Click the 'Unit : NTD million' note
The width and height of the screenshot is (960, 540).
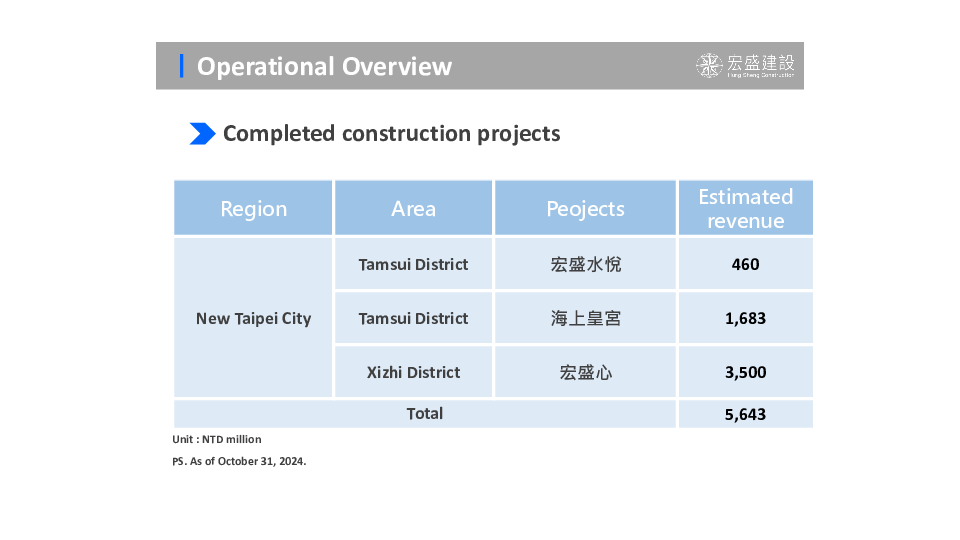[x=217, y=439]
